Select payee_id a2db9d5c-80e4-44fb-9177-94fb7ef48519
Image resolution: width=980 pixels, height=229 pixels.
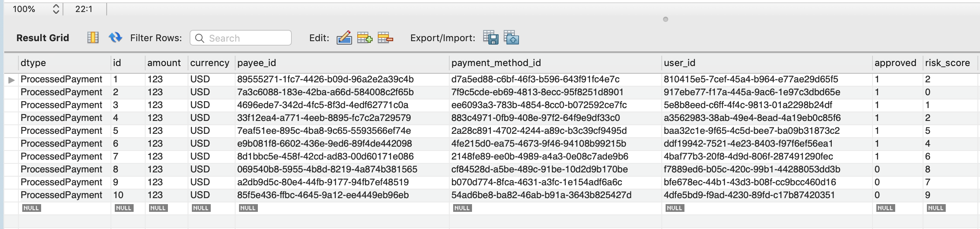pos(323,182)
